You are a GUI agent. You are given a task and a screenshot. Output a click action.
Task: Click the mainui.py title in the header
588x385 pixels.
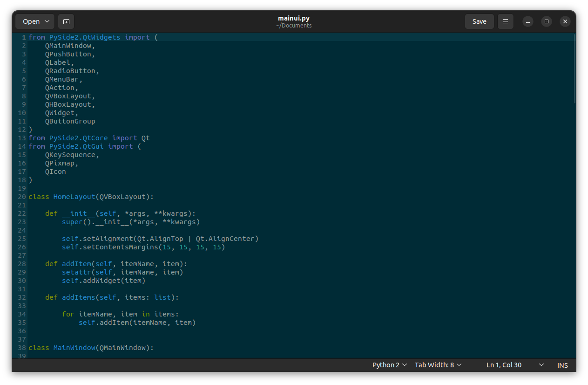294,18
